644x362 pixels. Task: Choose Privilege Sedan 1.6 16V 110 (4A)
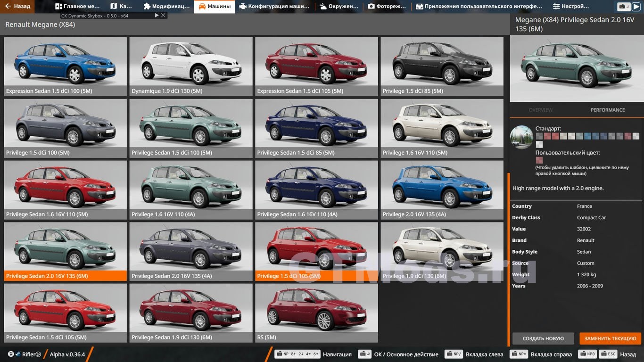click(x=316, y=190)
